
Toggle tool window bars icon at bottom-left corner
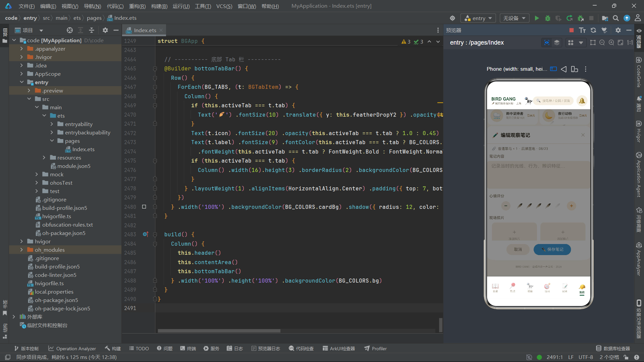pos(8,357)
